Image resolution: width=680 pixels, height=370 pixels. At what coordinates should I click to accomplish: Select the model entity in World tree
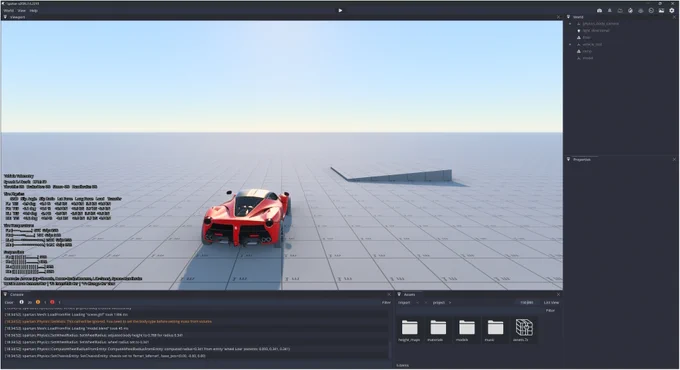point(588,58)
